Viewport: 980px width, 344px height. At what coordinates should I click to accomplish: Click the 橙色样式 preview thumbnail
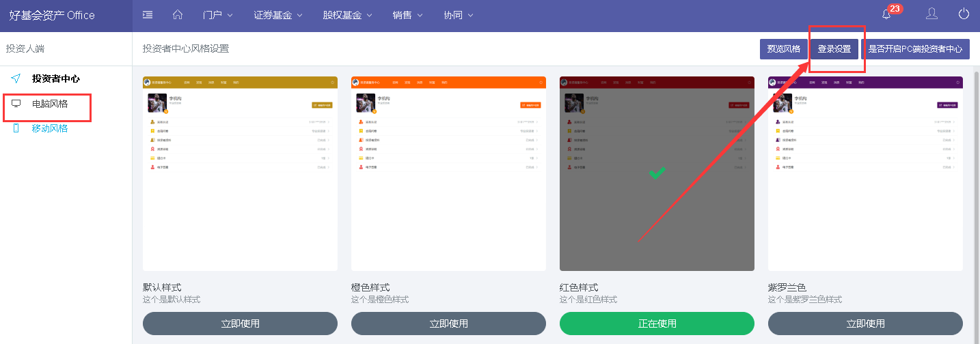448,174
